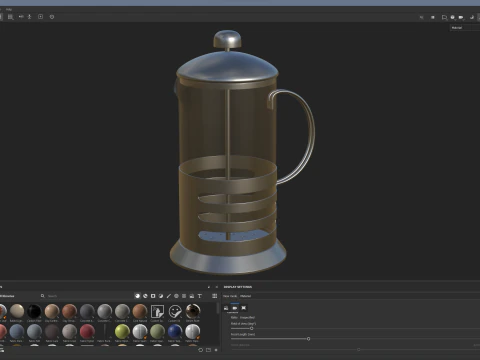This screenshot has width=480, height=360.
Task: Select the Smart materials filter icon
Action: coord(145,296)
